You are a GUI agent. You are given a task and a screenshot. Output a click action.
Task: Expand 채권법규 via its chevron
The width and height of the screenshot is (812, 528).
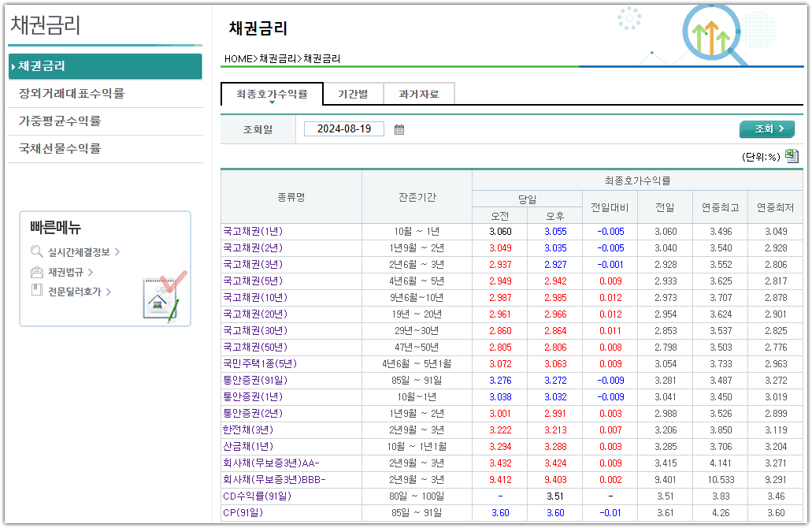point(91,272)
